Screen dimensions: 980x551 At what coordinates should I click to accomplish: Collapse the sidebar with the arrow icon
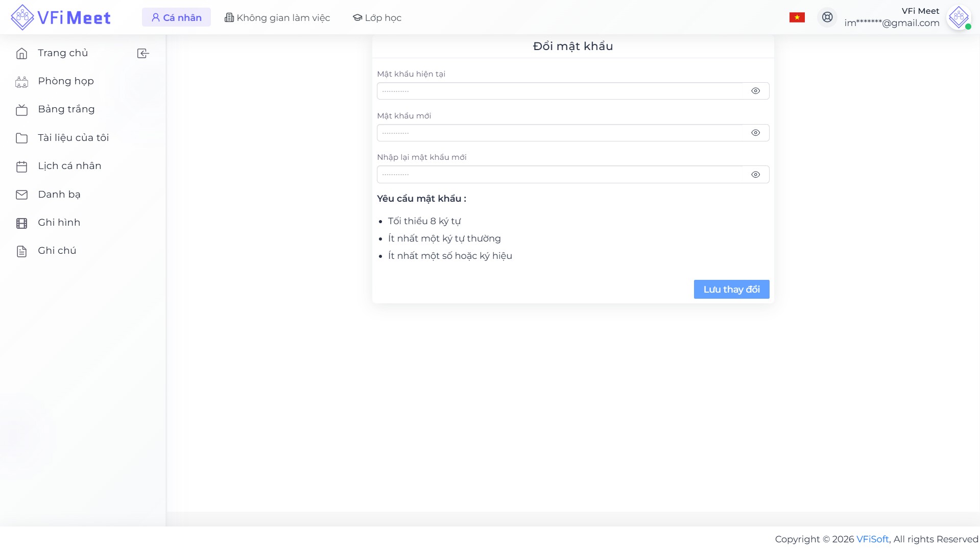pos(143,54)
